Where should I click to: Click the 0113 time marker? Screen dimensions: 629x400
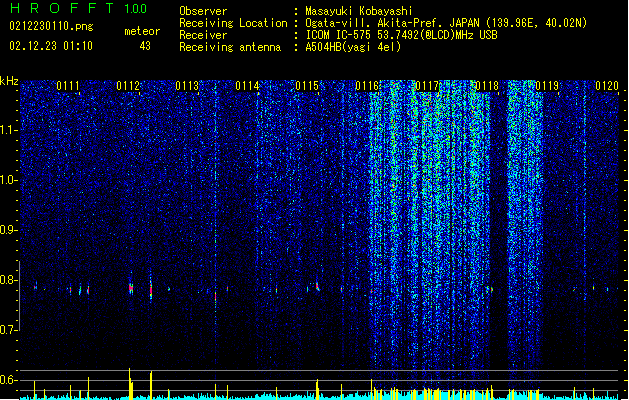(x=187, y=86)
